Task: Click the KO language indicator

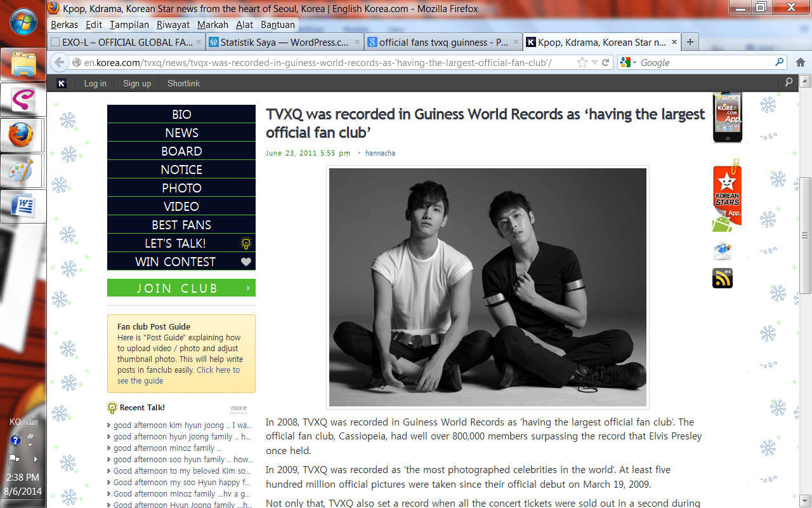Action: [x=15, y=422]
